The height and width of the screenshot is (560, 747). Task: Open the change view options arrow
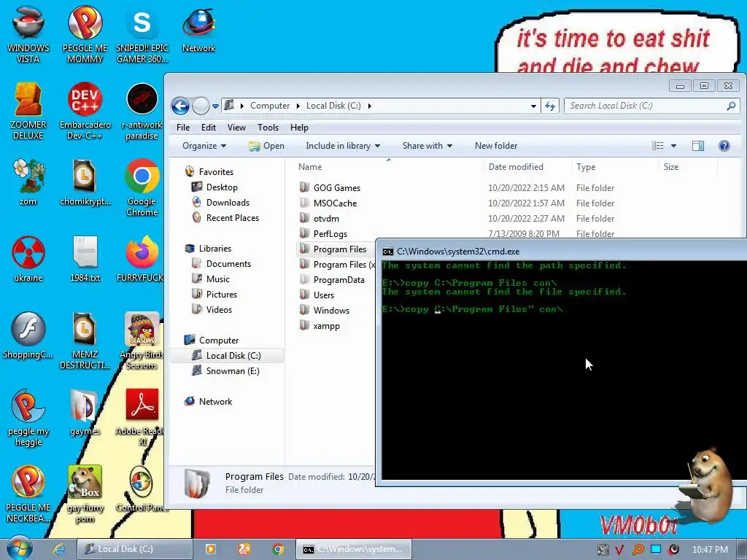[x=673, y=146]
